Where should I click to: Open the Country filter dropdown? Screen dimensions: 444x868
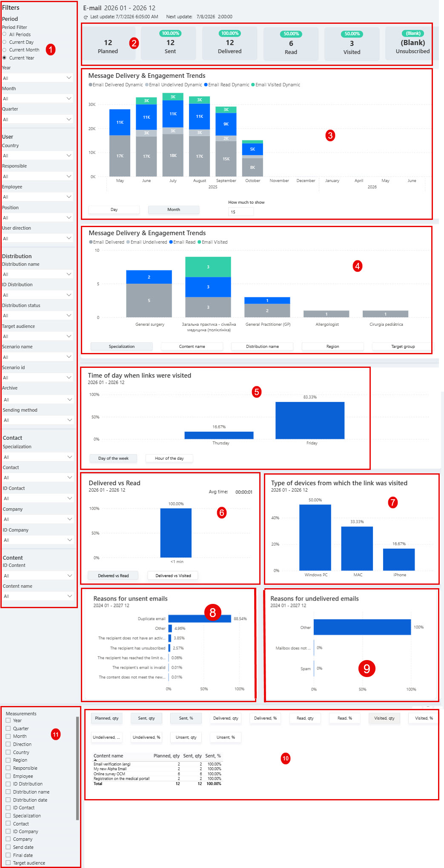click(37, 156)
